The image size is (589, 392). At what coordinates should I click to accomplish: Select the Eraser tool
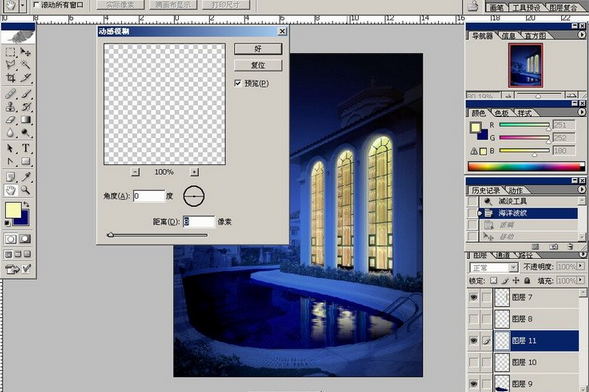11,120
